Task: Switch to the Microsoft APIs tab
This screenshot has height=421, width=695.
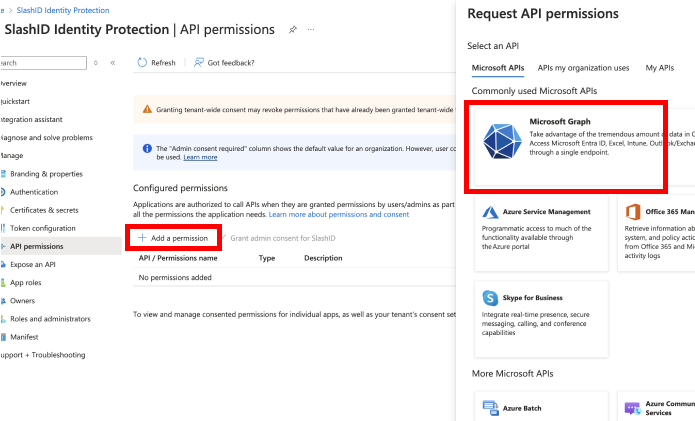Action: (498, 68)
